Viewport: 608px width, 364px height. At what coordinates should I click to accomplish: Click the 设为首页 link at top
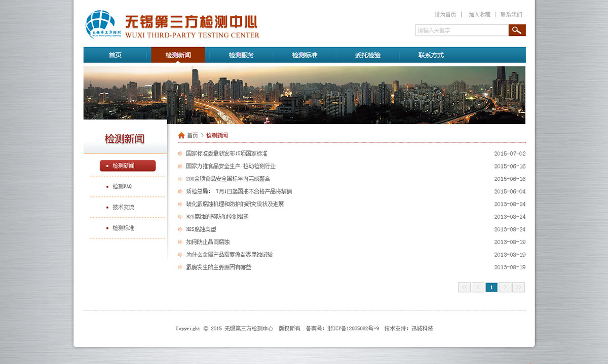click(445, 15)
